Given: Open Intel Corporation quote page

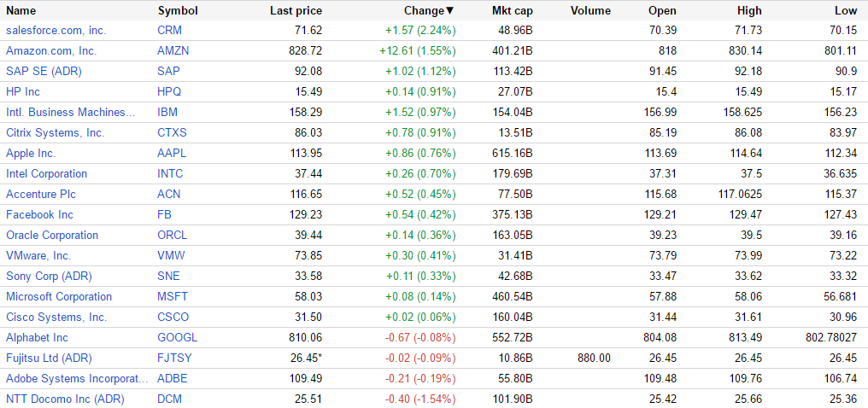Looking at the screenshot, I should pos(46,173).
